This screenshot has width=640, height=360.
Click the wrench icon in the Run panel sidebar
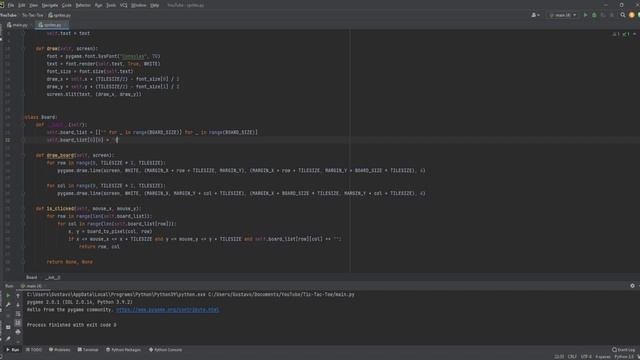click(8, 305)
